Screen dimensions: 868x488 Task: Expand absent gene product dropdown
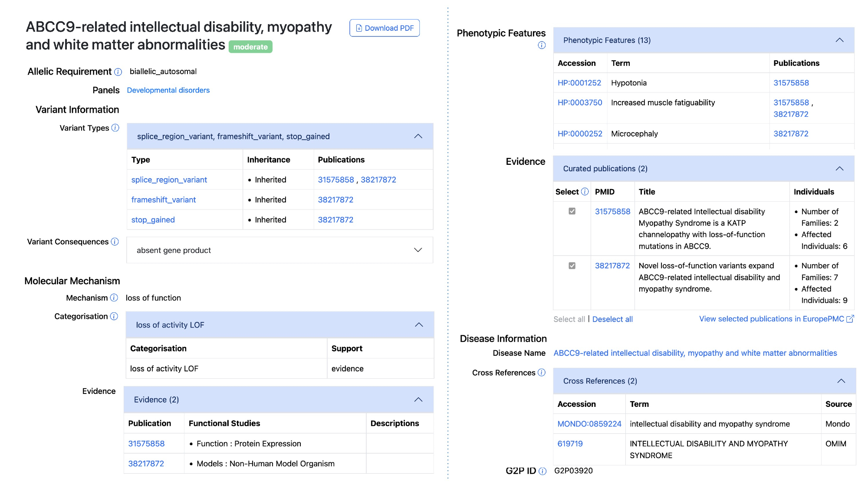click(418, 250)
